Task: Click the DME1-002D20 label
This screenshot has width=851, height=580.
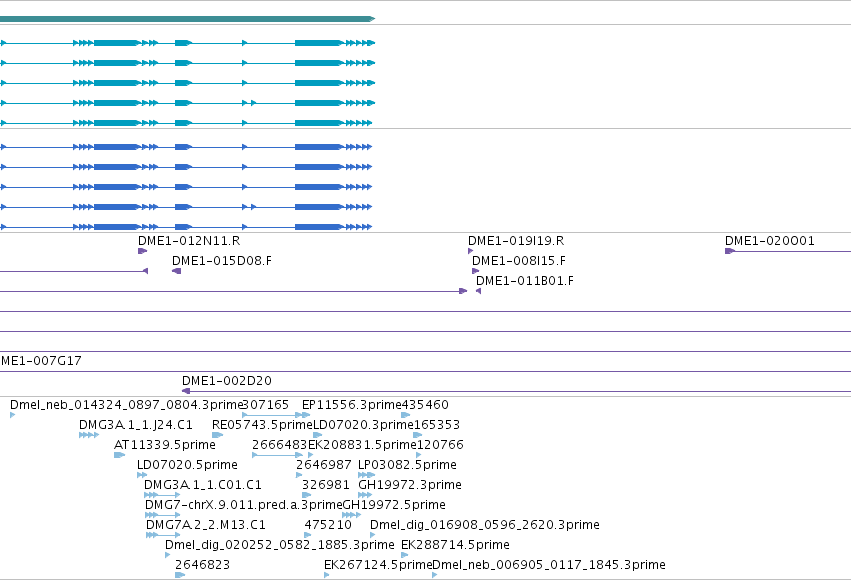Action: pos(227,381)
